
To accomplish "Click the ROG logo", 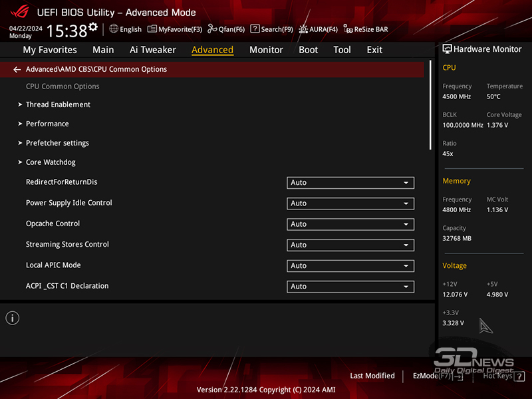I will (20, 12).
